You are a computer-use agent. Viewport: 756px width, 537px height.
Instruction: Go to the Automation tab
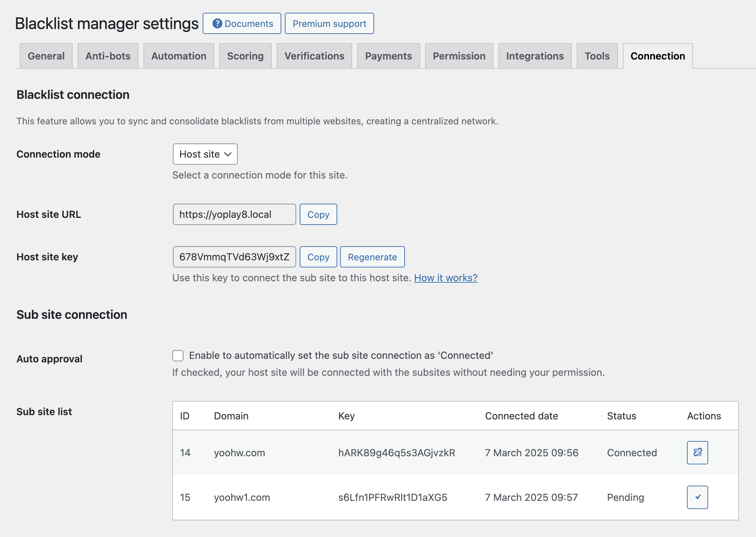pos(179,56)
